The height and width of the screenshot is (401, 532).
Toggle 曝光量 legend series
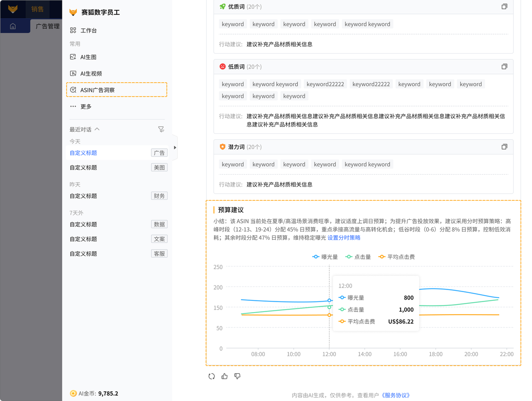[325, 257]
